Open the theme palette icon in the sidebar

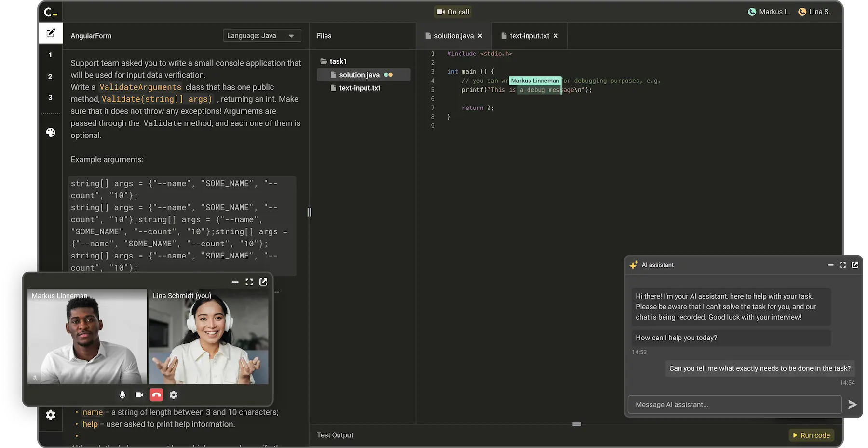[x=51, y=133]
